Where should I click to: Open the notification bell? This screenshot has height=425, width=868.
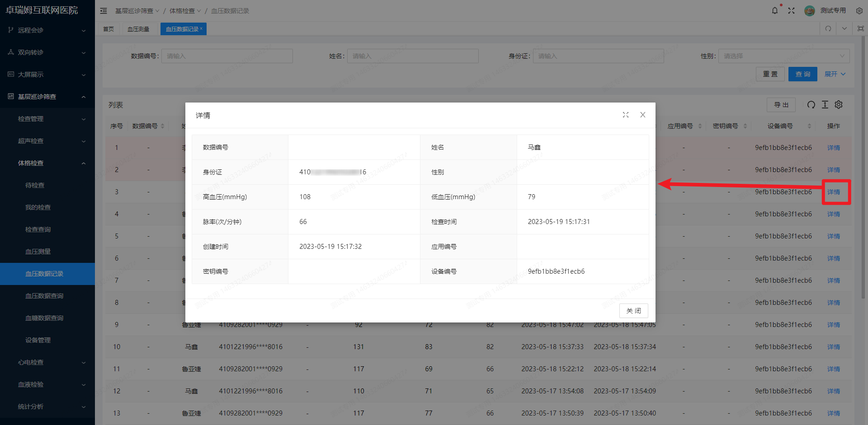[775, 10]
